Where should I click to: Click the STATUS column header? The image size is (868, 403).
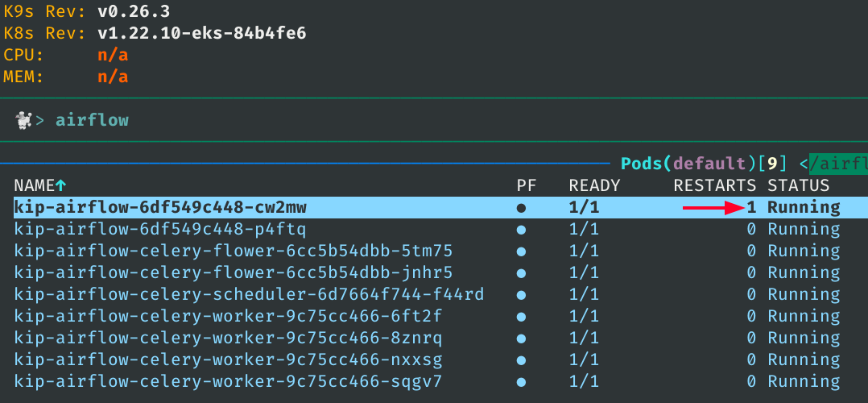(x=798, y=185)
